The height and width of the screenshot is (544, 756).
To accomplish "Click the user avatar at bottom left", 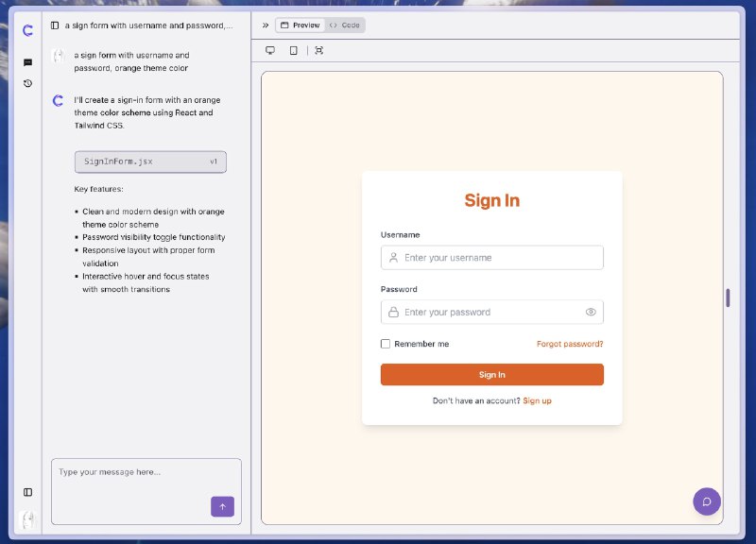I will [x=28, y=519].
